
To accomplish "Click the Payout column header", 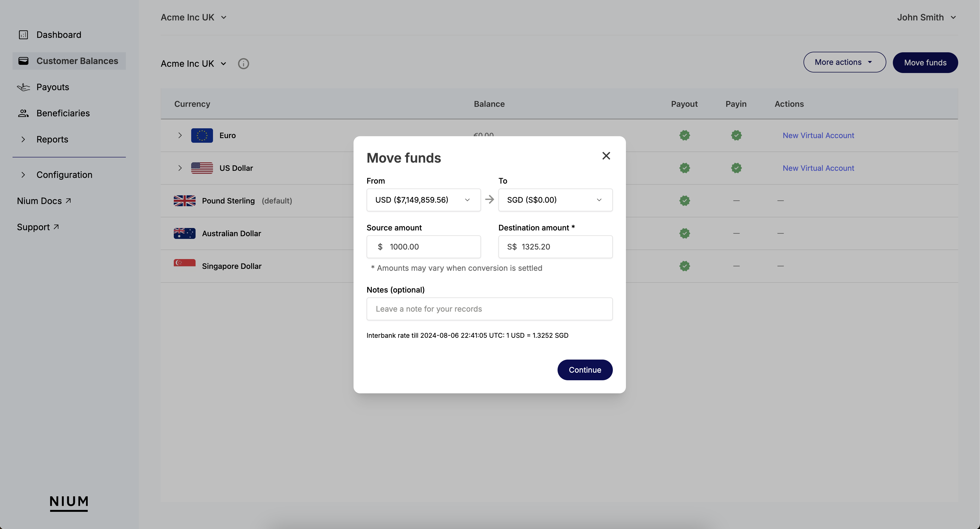I will click(x=684, y=104).
